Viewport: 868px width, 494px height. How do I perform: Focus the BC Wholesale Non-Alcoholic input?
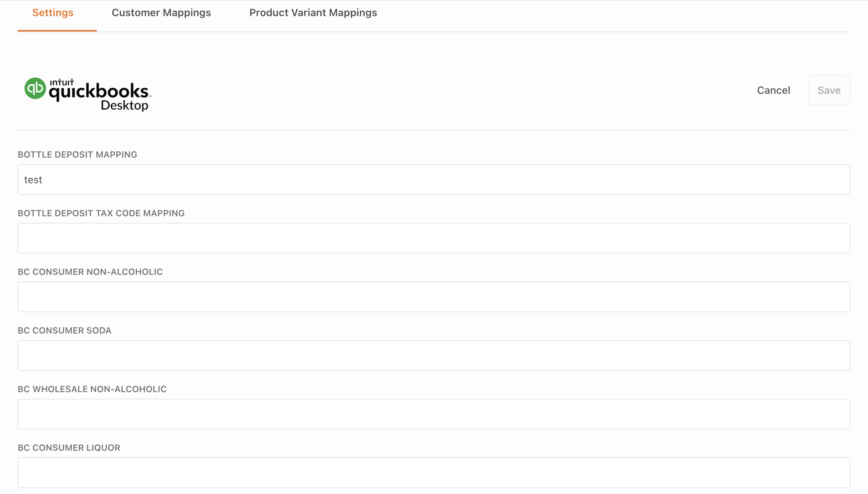(x=434, y=414)
